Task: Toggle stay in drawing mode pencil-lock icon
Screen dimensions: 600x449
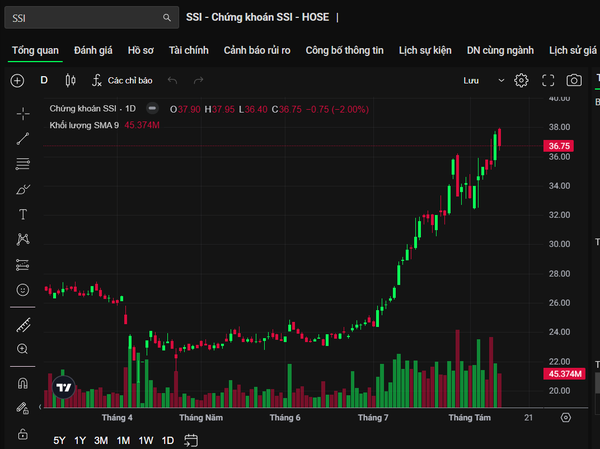Action: click(x=22, y=408)
